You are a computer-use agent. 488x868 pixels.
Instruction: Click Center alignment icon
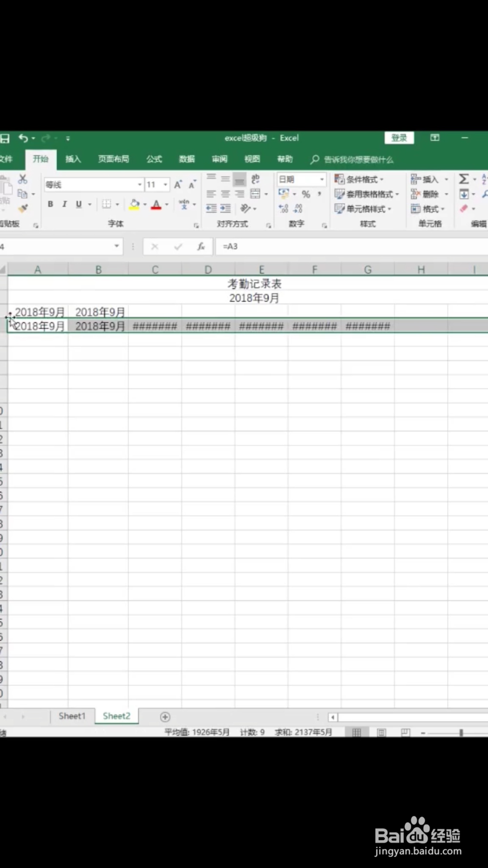225,194
